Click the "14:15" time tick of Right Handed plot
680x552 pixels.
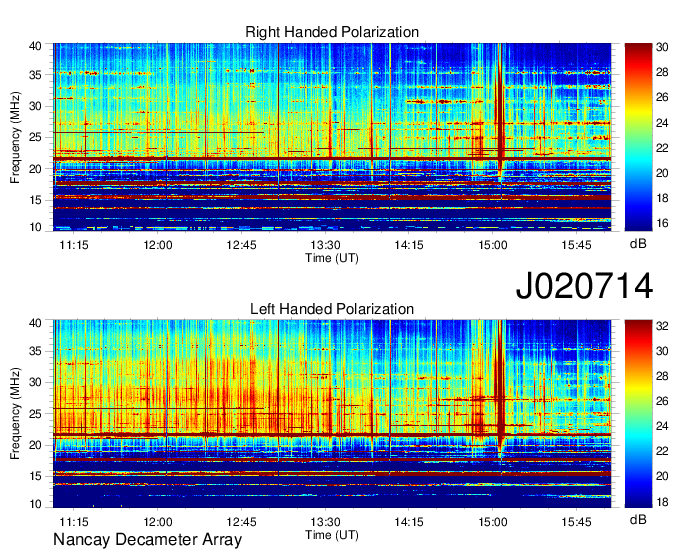409,245
